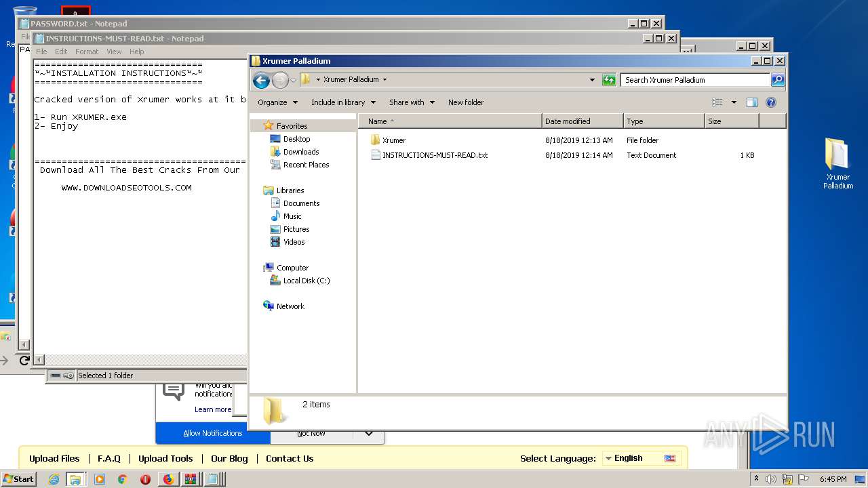This screenshot has width=868, height=488.
Task: Sort by the Name column header
Action: tap(450, 121)
